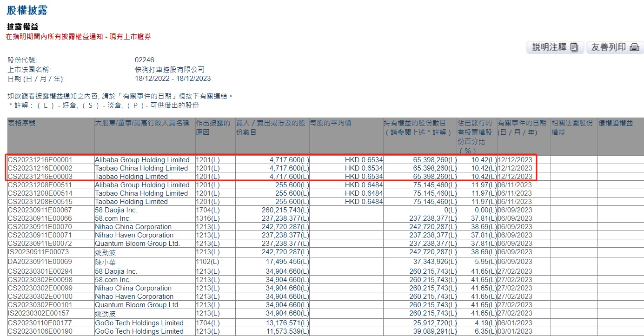
Task: Open event date 03/01/2023 for GoGo Tech
Action: 515,331
